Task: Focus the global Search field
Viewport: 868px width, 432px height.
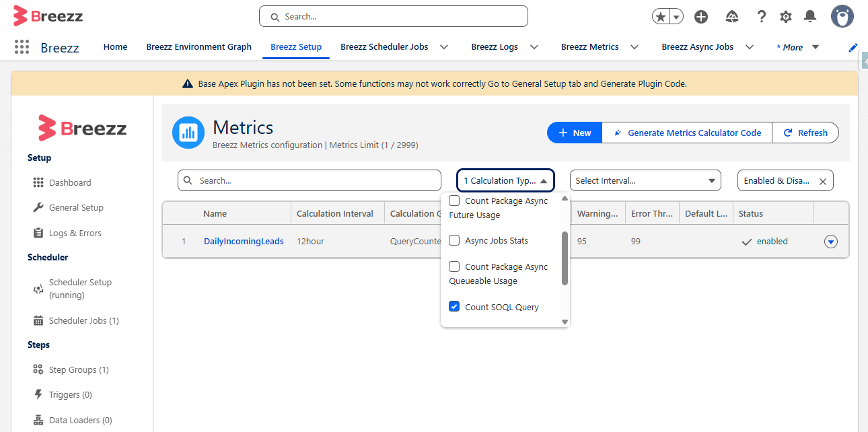Action: coord(394,16)
